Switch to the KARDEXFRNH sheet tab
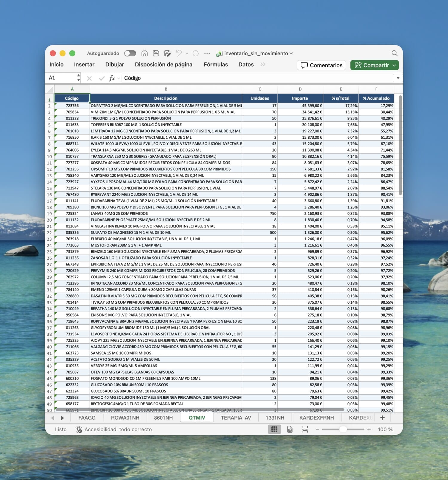Image resolution: width=448 pixels, height=480 pixels. tap(317, 418)
